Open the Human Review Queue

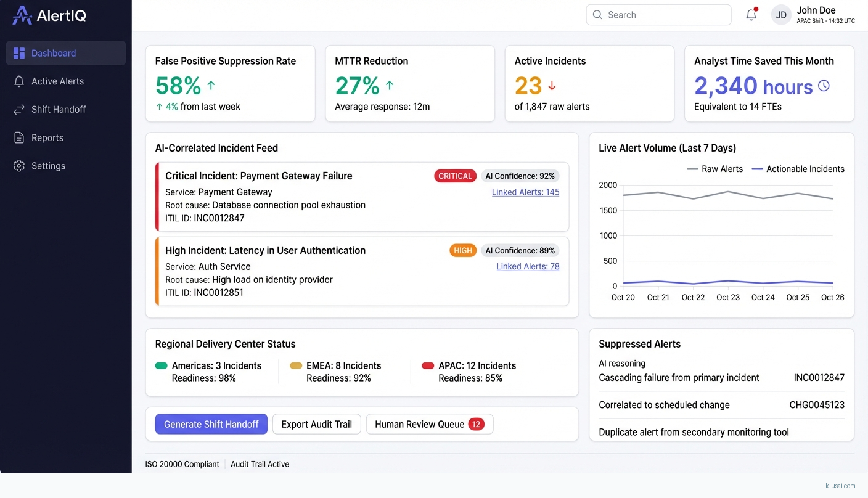click(429, 424)
